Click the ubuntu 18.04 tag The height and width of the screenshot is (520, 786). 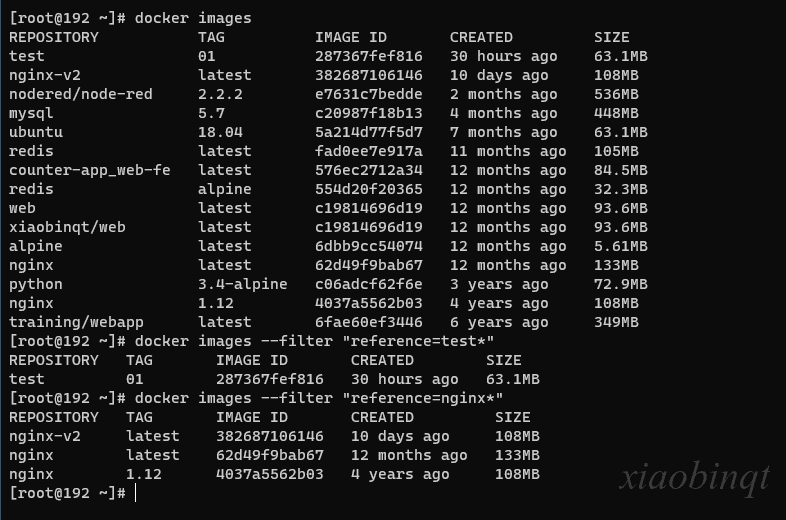(x=220, y=132)
